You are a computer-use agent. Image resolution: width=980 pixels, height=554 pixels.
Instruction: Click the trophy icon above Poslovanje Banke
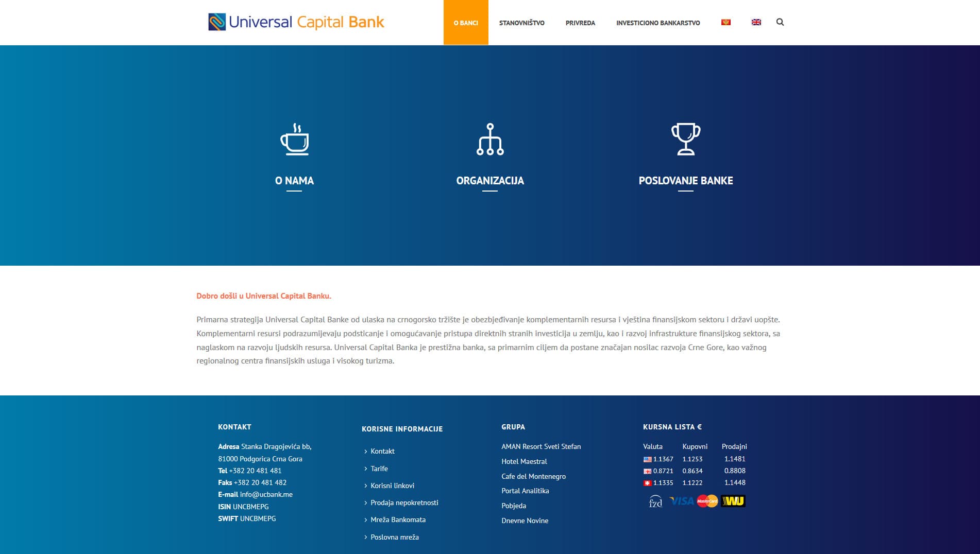click(x=686, y=139)
